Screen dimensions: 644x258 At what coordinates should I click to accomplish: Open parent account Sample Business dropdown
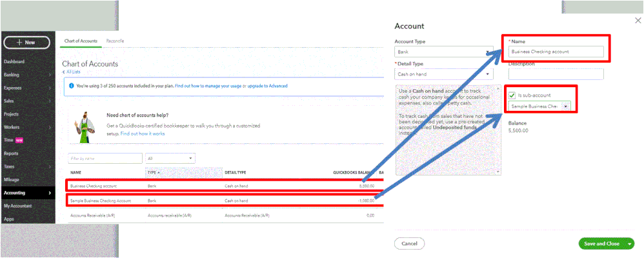(x=539, y=106)
